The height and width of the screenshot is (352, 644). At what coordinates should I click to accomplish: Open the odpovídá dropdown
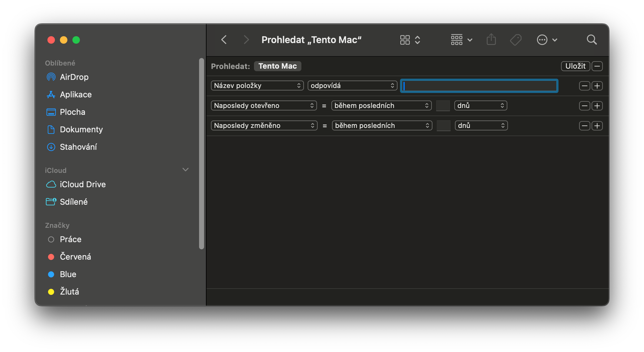pyautogui.click(x=352, y=86)
